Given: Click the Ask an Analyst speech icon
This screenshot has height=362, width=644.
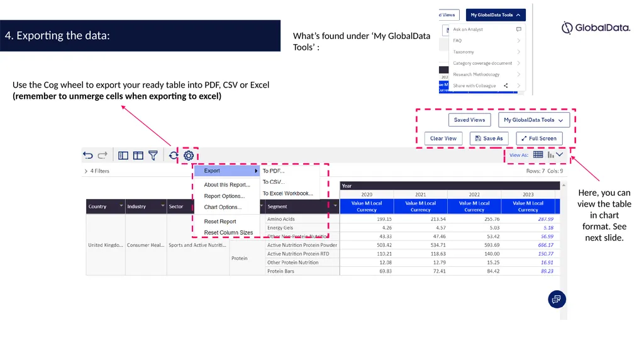Looking at the screenshot, I should (519, 29).
